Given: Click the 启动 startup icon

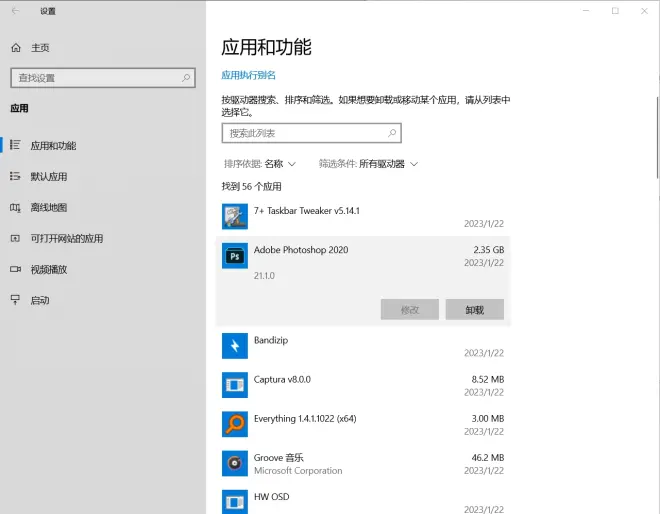Looking at the screenshot, I should click(15, 300).
